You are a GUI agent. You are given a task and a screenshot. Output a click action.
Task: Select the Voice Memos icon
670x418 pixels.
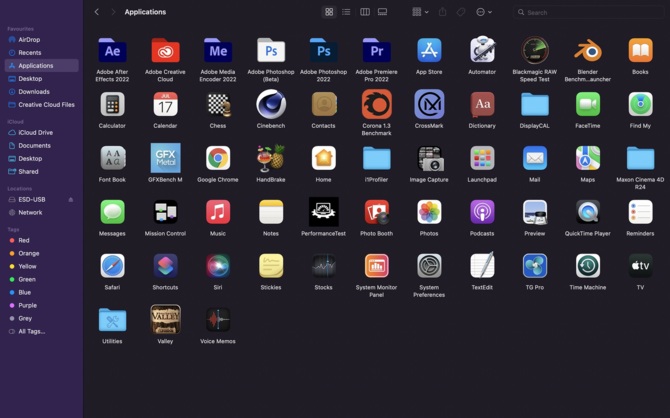[218, 319]
